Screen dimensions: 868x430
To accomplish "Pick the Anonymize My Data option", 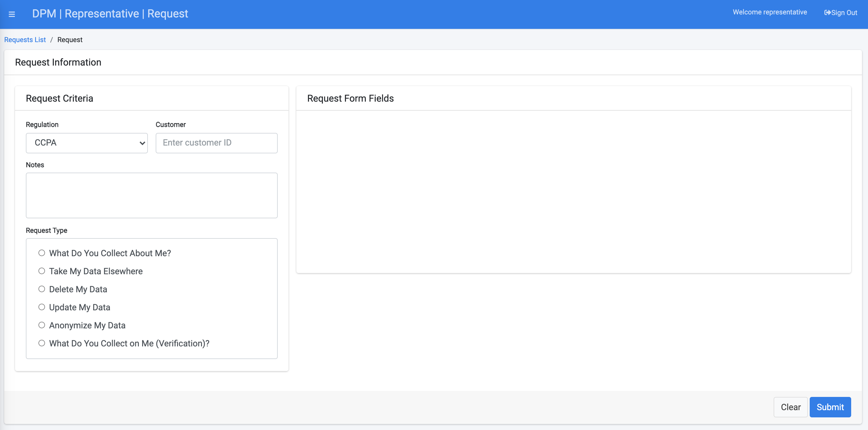I will [42, 325].
